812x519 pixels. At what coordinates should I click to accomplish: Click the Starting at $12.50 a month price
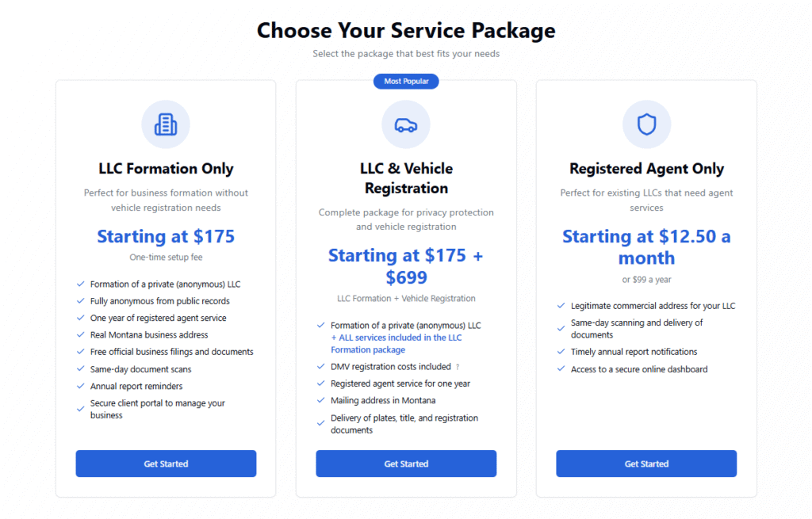pyautogui.click(x=646, y=247)
